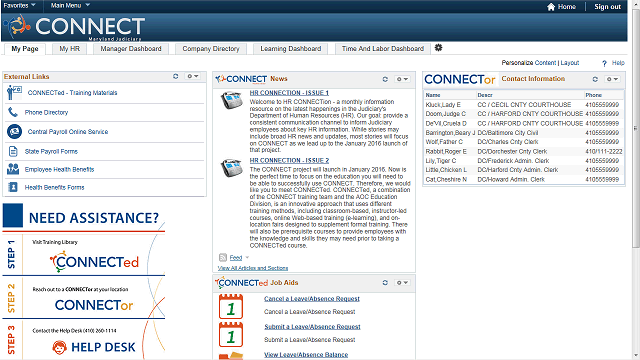The width and height of the screenshot is (640, 360).
Task: Click the phone image beside Issue 1
Action: tap(231, 100)
